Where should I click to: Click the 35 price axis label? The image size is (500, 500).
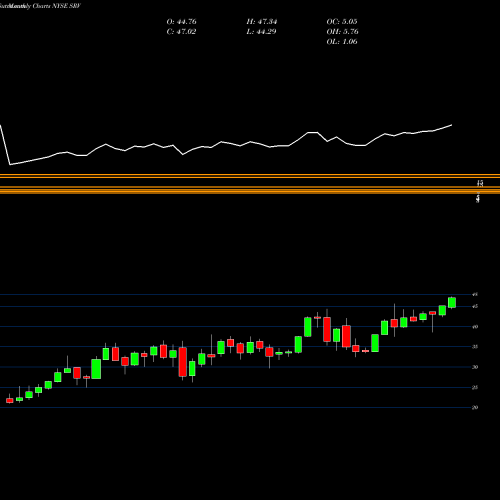tap(475, 347)
